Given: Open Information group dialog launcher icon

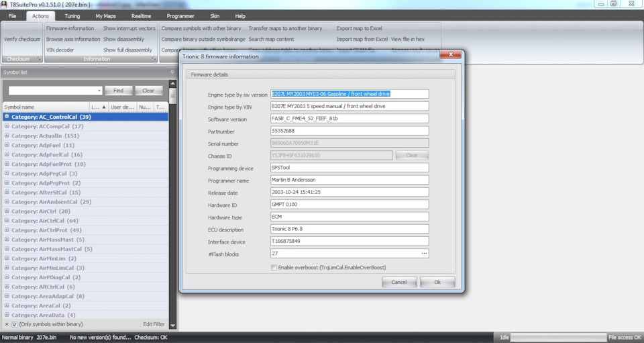Looking at the screenshot, I should point(154,59).
